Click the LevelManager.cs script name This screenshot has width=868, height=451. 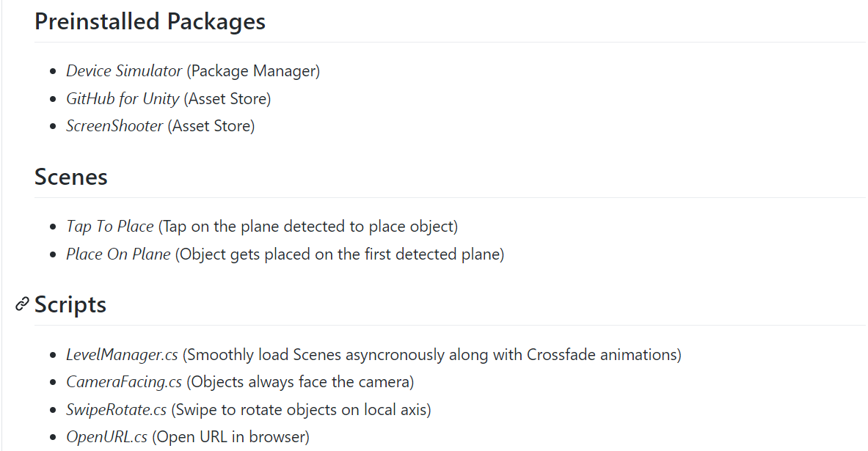pos(122,355)
